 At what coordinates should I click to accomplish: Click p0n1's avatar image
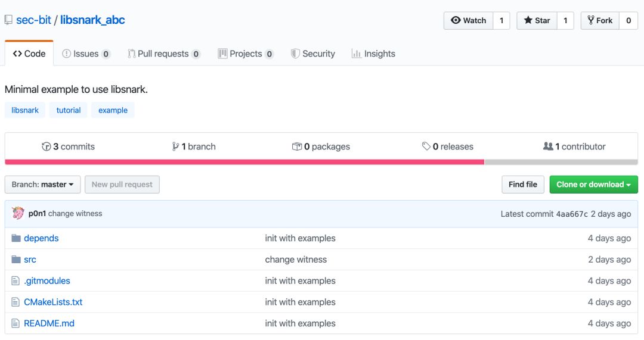(x=18, y=213)
